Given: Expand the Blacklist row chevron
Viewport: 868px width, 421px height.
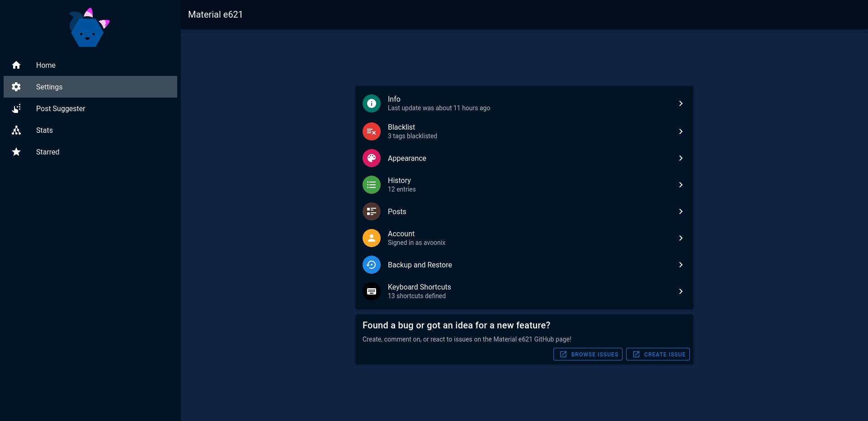Looking at the screenshot, I should pos(681,131).
